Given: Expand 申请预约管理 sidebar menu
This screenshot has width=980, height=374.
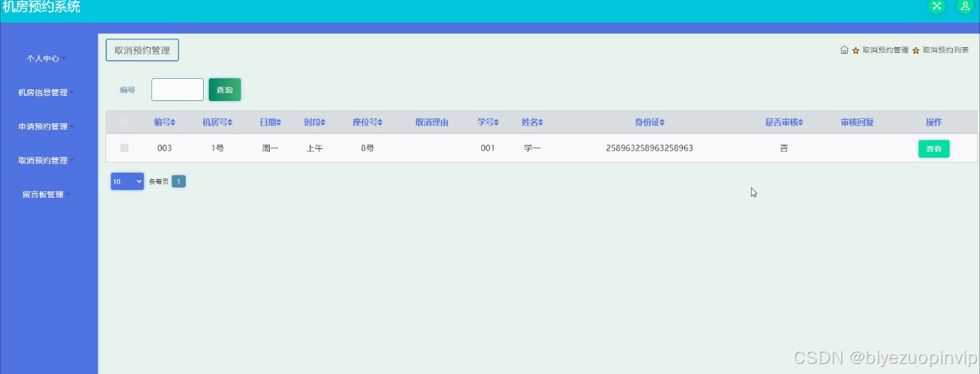Looking at the screenshot, I should click(45, 126).
